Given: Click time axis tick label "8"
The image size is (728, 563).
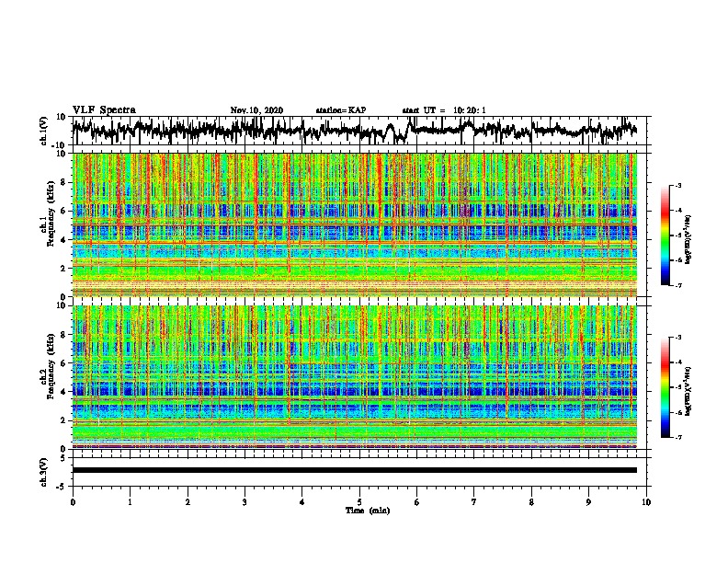Looking at the screenshot, I should [x=531, y=502].
